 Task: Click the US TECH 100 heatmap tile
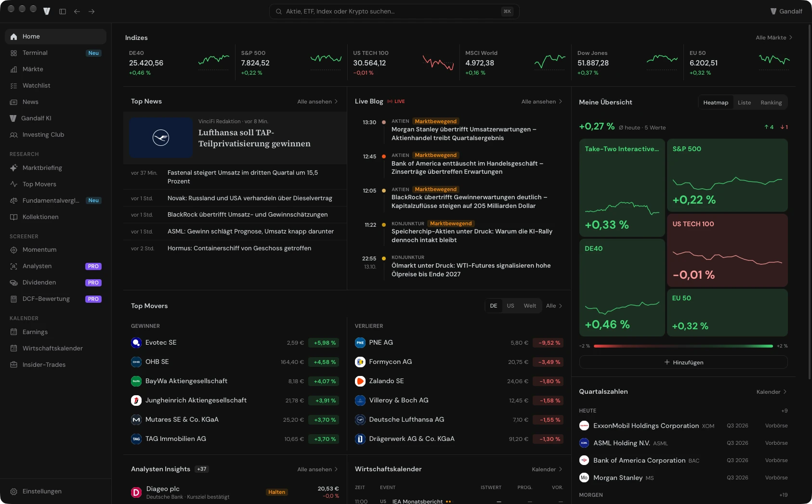pos(727,250)
